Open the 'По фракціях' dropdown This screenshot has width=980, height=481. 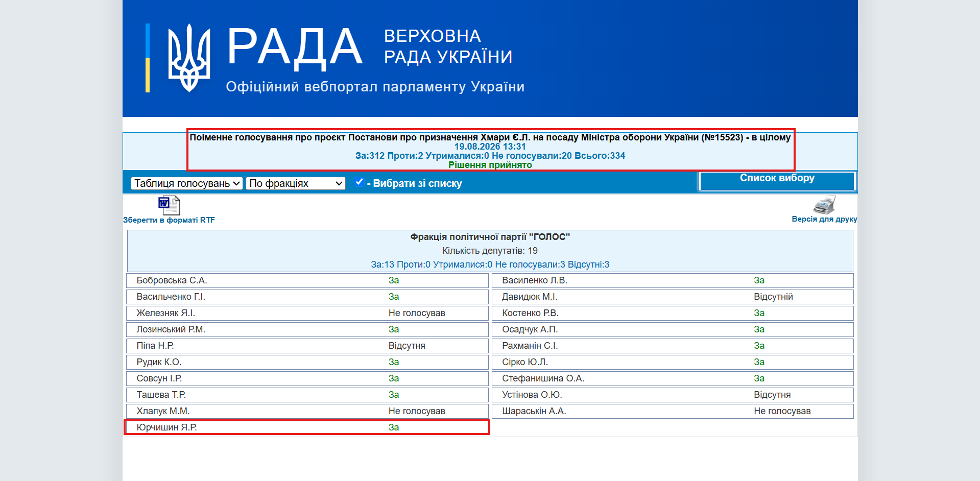tap(296, 183)
